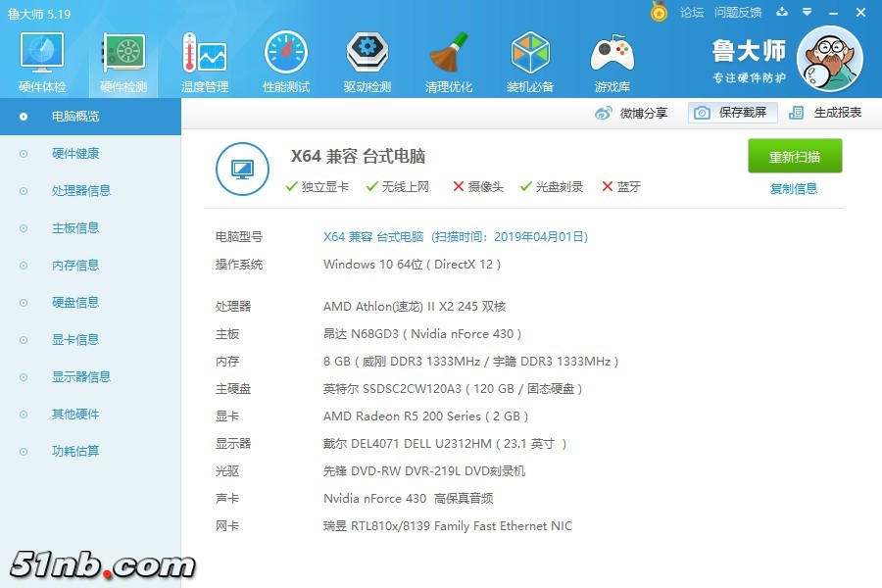Click the X64 兼容 台式电脑 model link
The height and width of the screenshot is (588, 882).
[373, 237]
